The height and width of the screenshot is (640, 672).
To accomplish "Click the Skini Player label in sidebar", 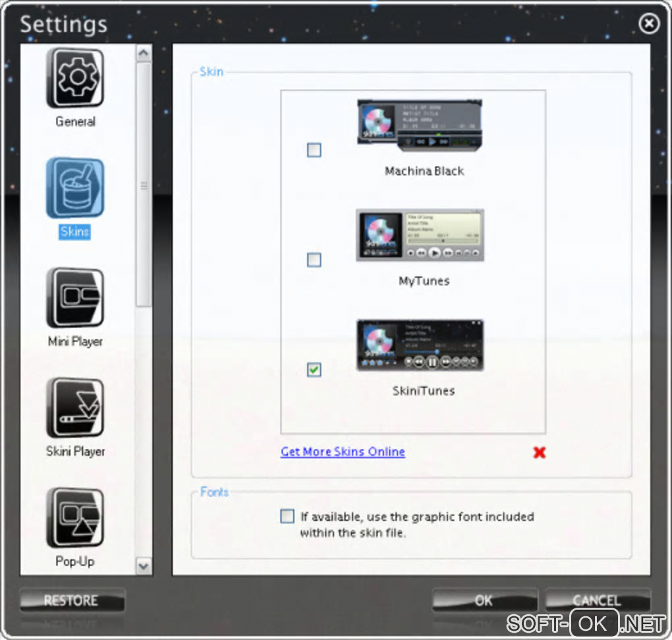I will point(75,451).
